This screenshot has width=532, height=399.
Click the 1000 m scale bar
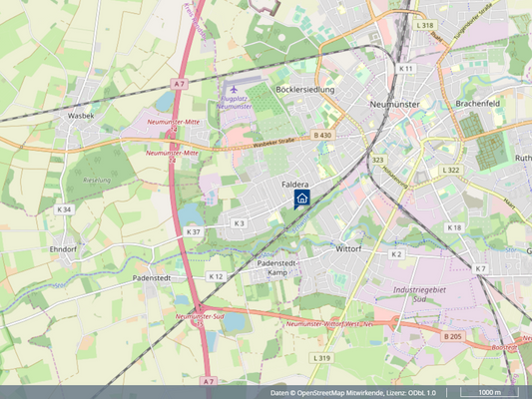point(489,392)
